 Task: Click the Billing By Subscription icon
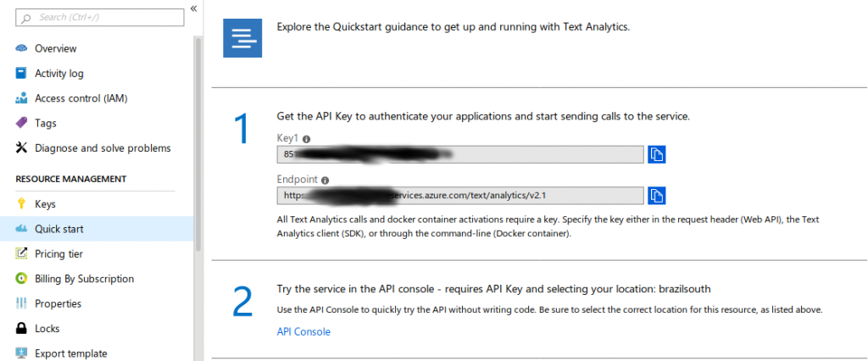coord(21,279)
